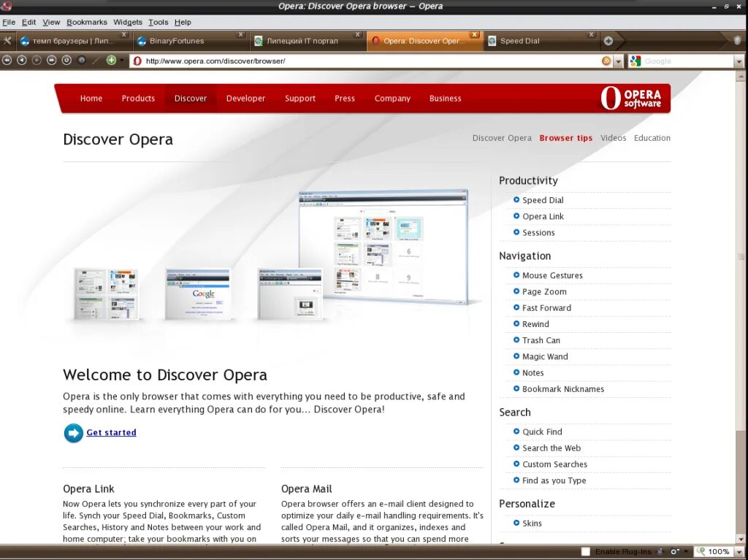Click the wand icon next to reload
Viewport: 748px width, 560px height.
(x=96, y=60)
